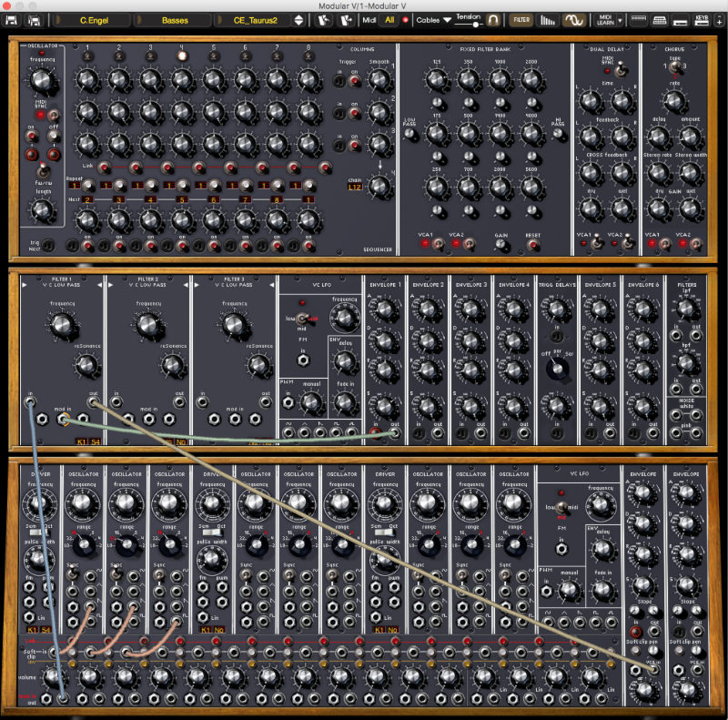Click the save preset disk icon
728x720 pixels.
pos(11,20)
